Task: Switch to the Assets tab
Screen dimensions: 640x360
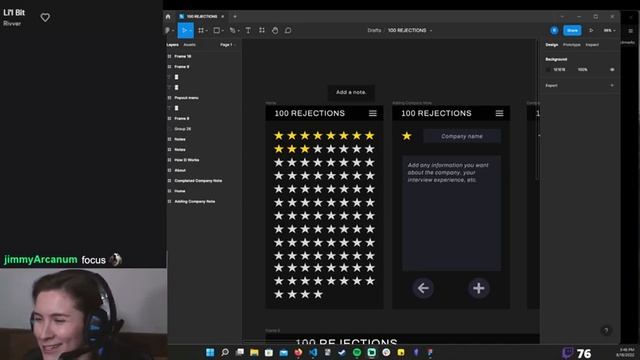Action: [x=189, y=44]
